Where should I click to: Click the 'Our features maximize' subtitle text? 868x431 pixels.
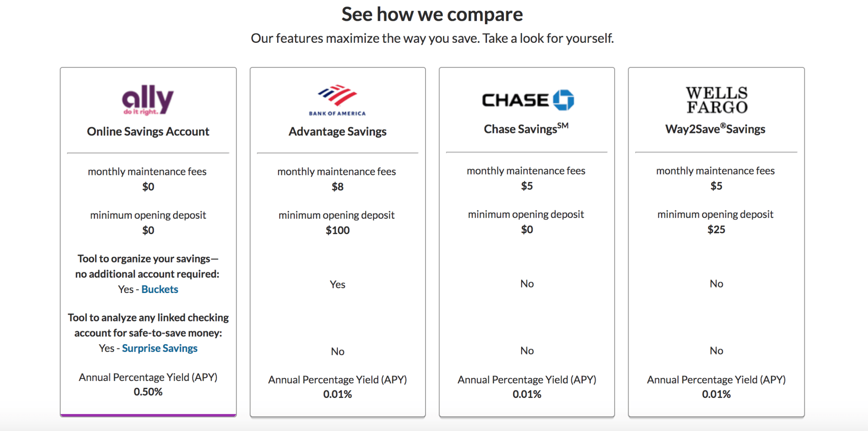coord(432,39)
